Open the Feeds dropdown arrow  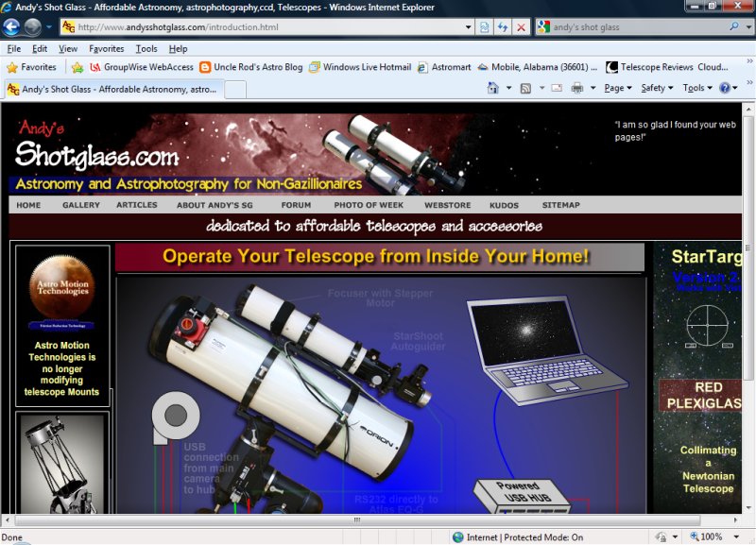click(x=541, y=88)
